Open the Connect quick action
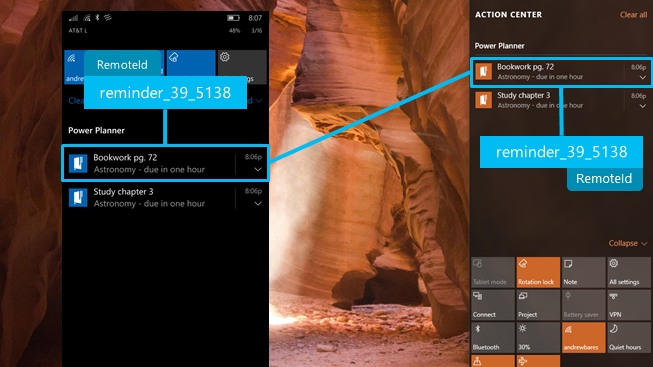Image resolution: width=653 pixels, height=367 pixels. point(493,305)
